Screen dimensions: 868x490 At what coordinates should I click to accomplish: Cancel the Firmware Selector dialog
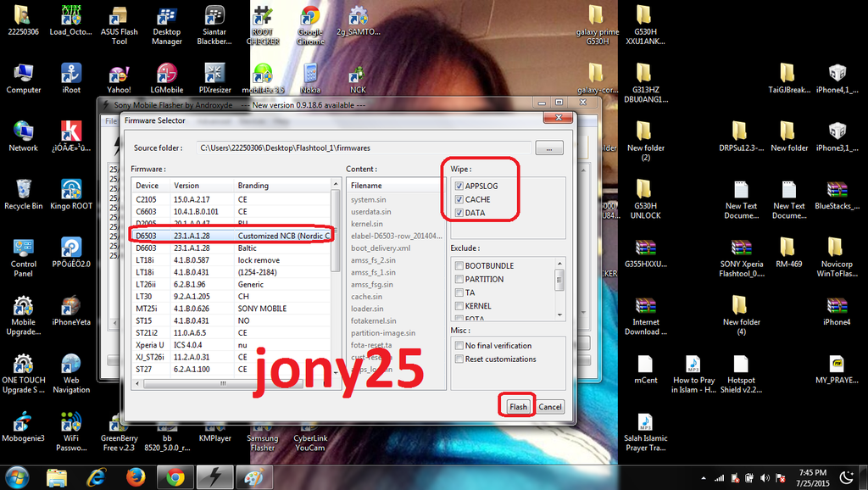550,406
